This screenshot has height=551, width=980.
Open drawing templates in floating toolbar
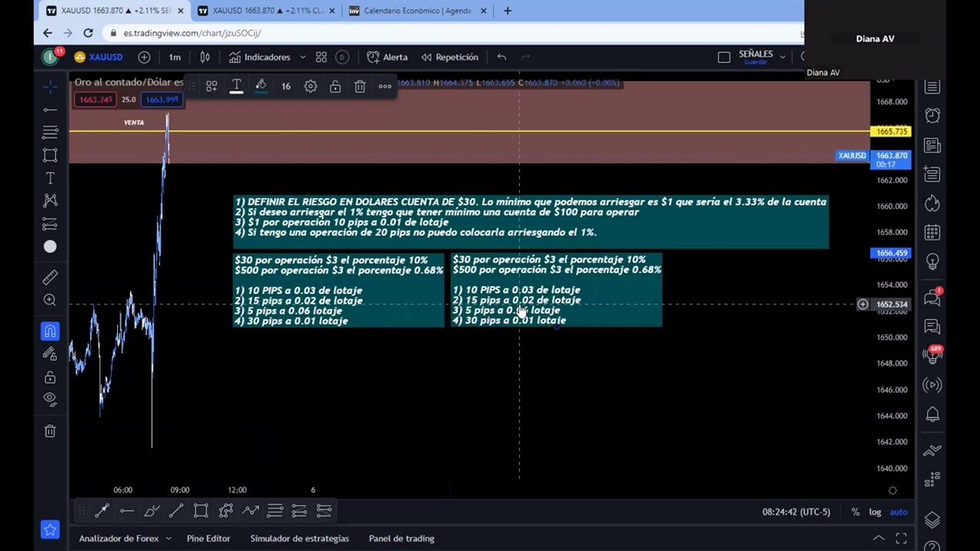tap(211, 86)
